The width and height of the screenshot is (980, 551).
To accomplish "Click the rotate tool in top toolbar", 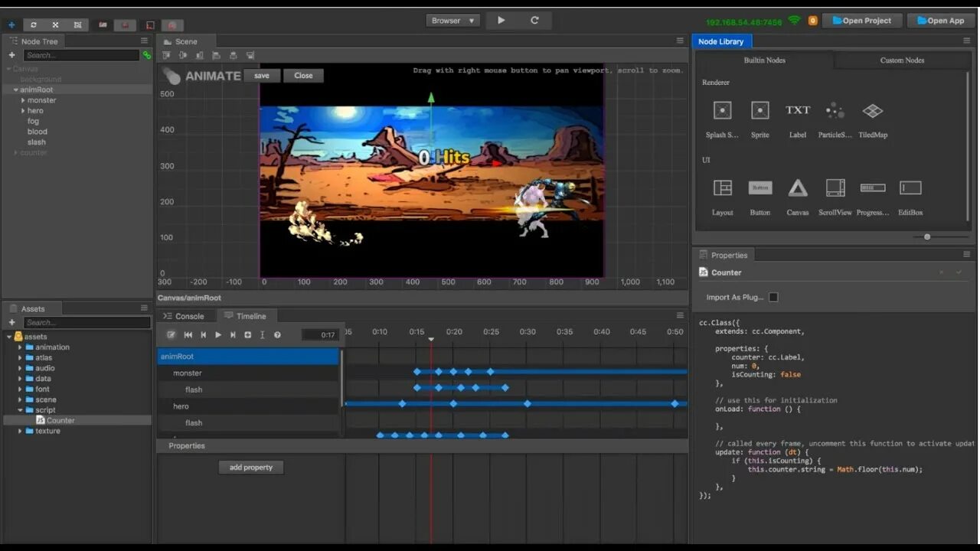I will (x=33, y=25).
